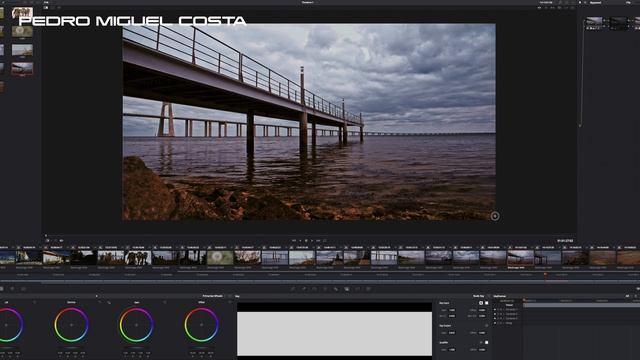This screenshot has height=360, width=640.
Task: Open the Primaries Wheels mode dropdown
Action: (214, 296)
